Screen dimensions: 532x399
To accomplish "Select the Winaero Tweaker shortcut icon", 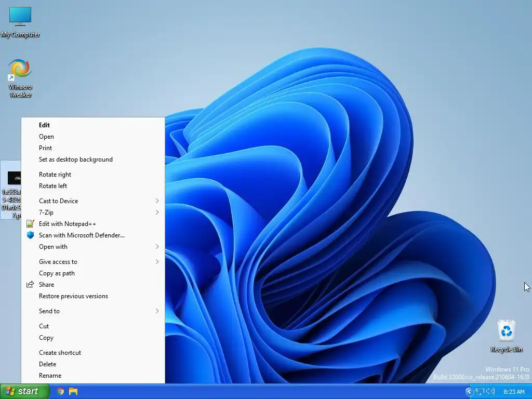I will [x=20, y=78].
